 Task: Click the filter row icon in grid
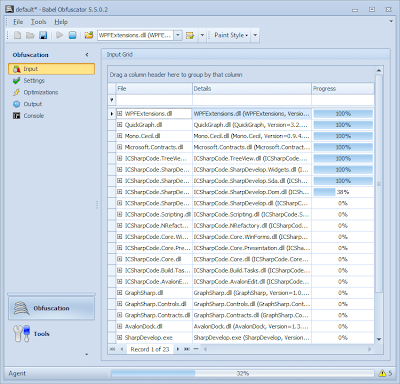(112, 100)
